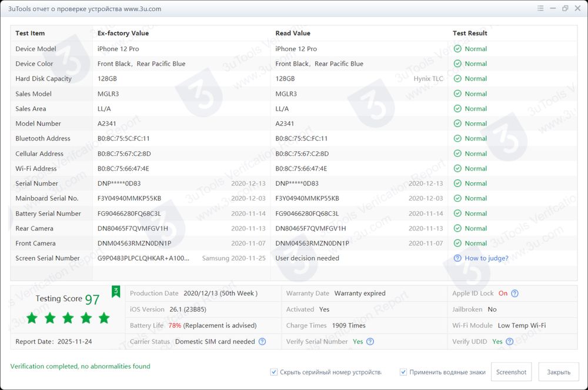
Task: Click the Ex-factory Value column header
Action: click(123, 33)
